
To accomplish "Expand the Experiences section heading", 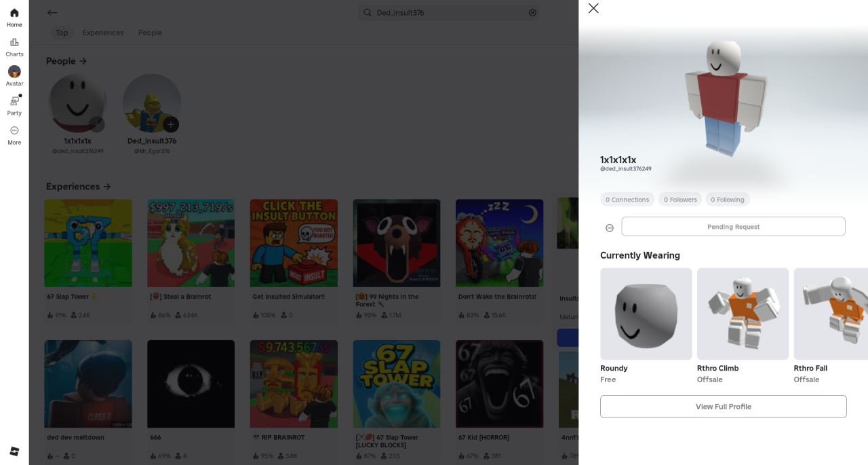I will click(x=78, y=187).
